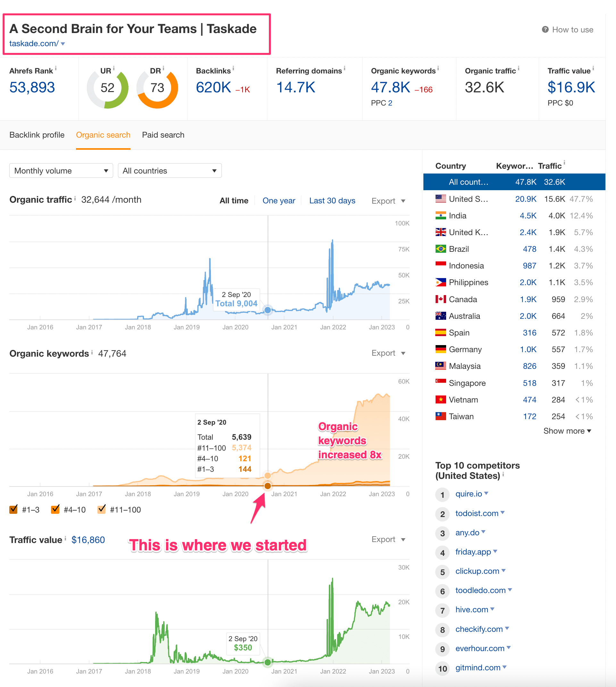Viewport: 616px width, 687px height.
Task: Click the green traffic value chart marker
Action: point(268,662)
